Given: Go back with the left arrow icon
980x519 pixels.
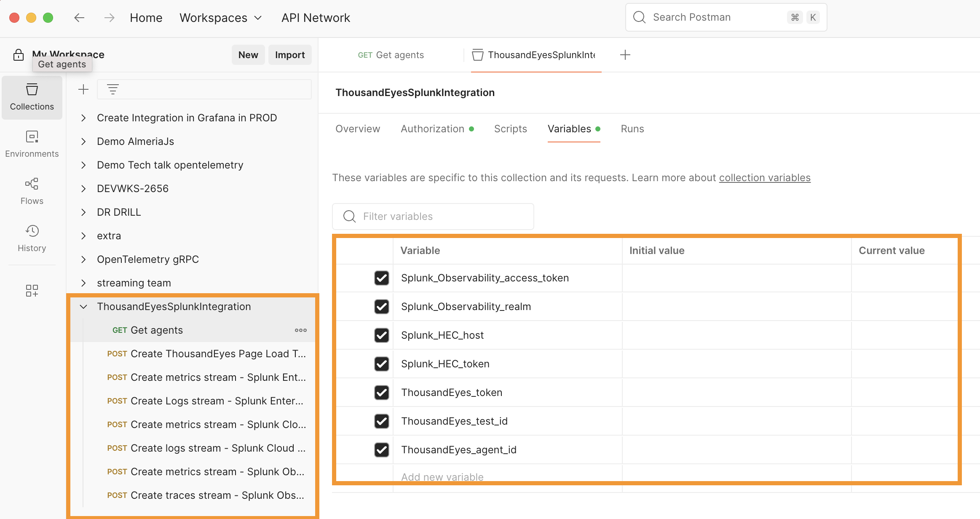Looking at the screenshot, I should coord(79,18).
